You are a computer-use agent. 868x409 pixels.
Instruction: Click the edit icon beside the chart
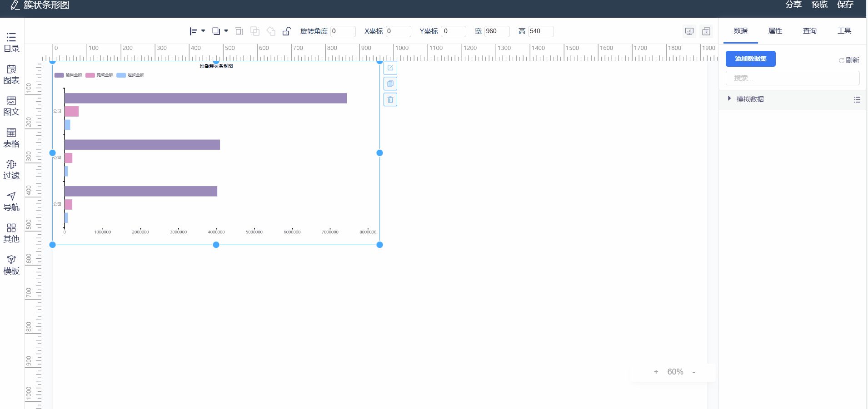[x=390, y=68]
